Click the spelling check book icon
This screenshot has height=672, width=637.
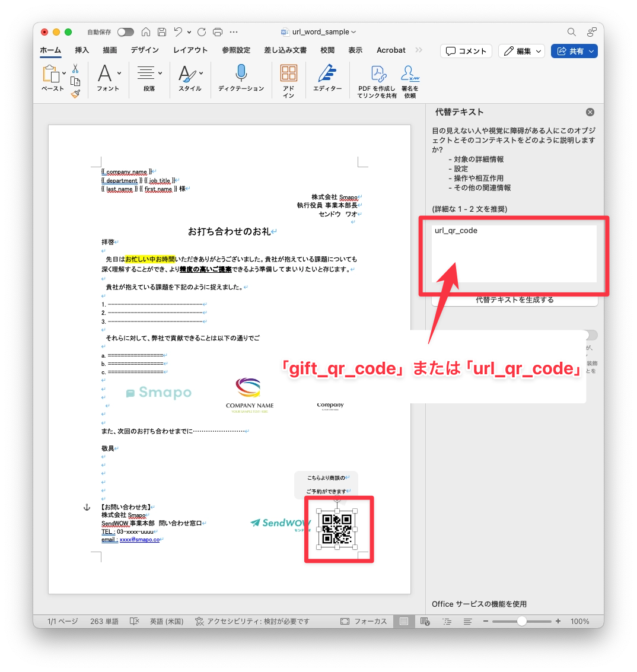135,621
